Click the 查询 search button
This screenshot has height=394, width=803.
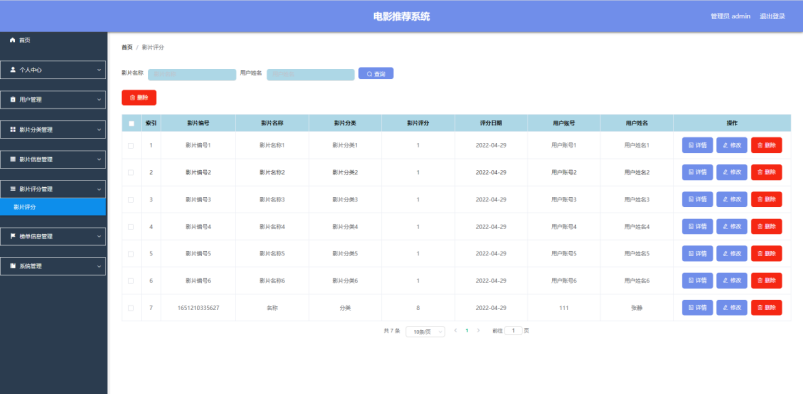click(376, 73)
